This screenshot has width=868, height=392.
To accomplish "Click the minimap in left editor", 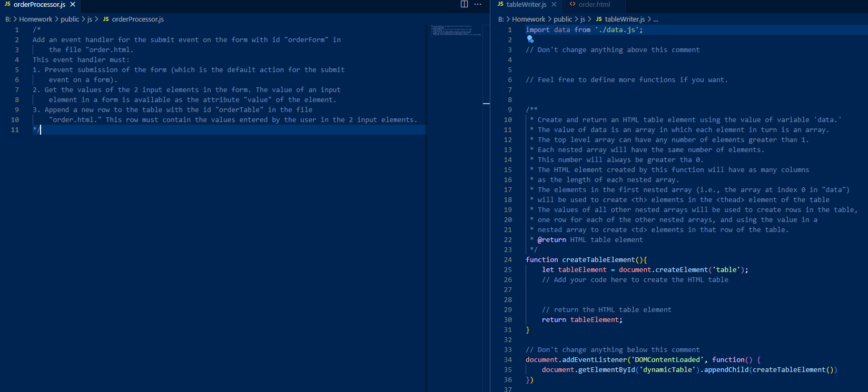I will click(x=456, y=30).
